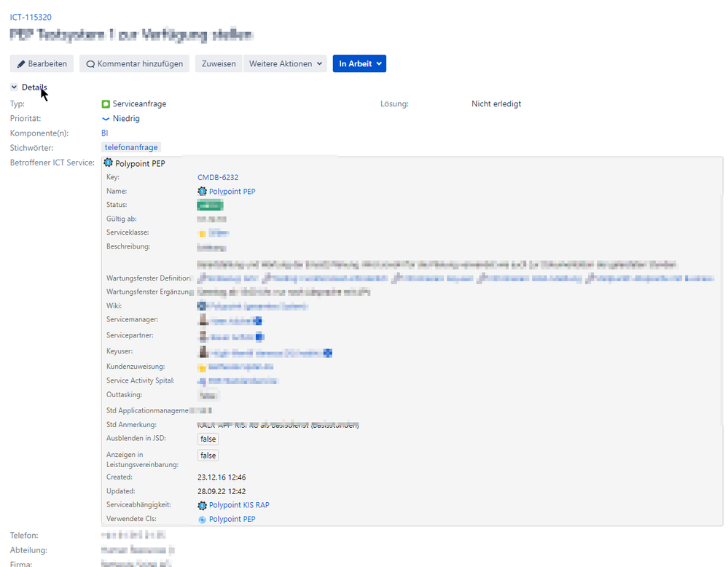The height and width of the screenshot is (567, 728).
Task: Click the Keyuser avatar thumbnail
Action: tap(203, 352)
